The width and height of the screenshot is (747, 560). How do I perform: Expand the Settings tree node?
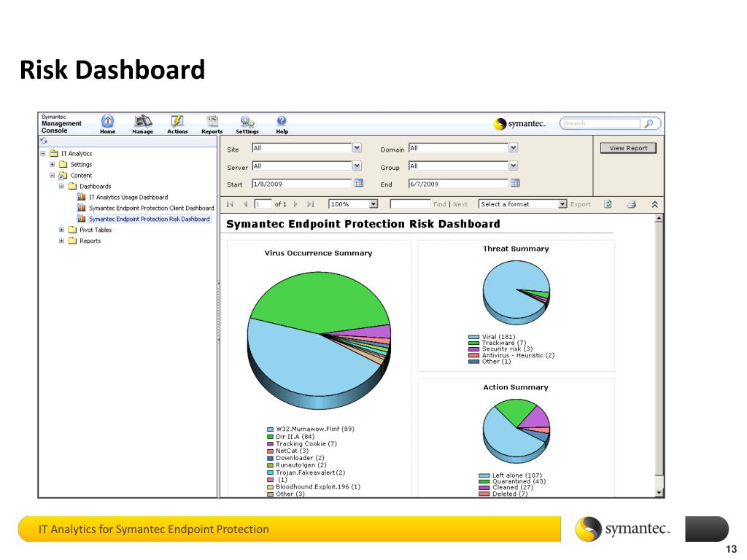pyautogui.click(x=52, y=164)
